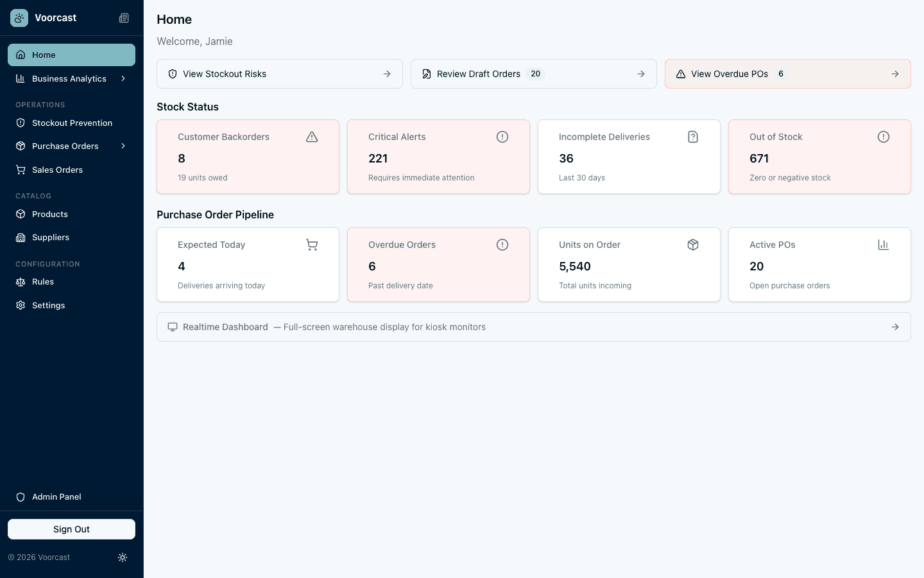Click the delivery note icon on Incomplete Deliveries card
Viewport: 924px width, 578px height.
(x=693, y=136)
